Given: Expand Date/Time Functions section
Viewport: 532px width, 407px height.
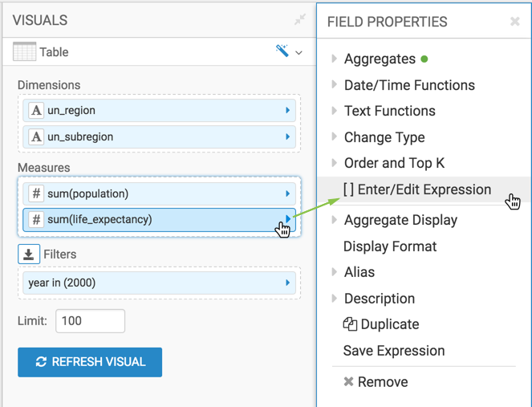Looking at the screenshot, I should pyautogui.click(x=335, y=85).
